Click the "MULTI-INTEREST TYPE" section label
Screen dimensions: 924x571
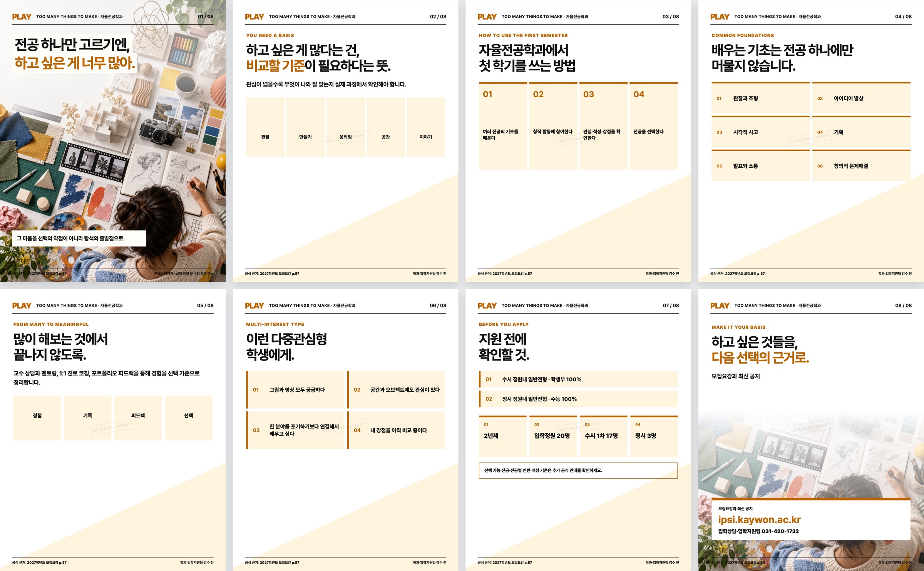[x=275, y=324]
